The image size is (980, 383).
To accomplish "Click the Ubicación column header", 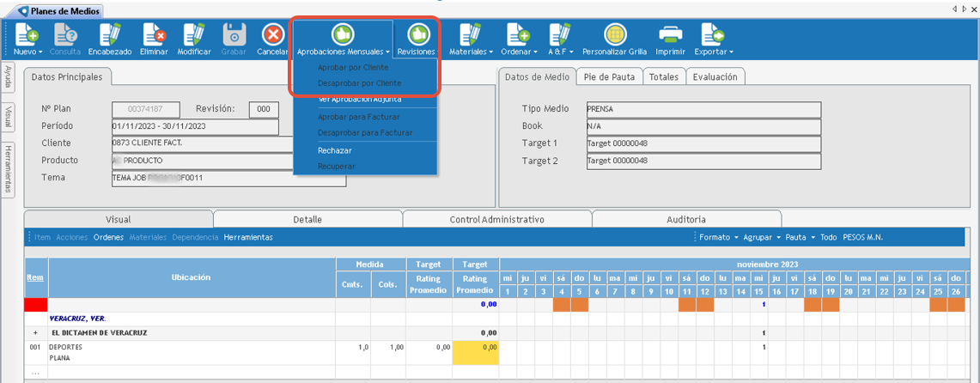I will tap(192, 277).
